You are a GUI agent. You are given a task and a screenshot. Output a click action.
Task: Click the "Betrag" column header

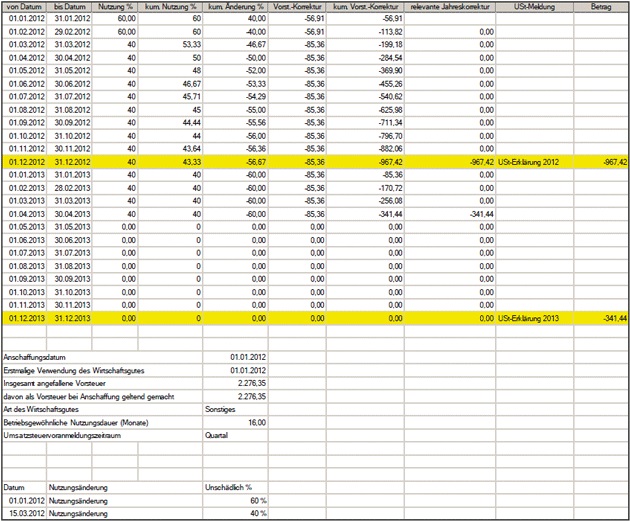[x=602, y=6]
